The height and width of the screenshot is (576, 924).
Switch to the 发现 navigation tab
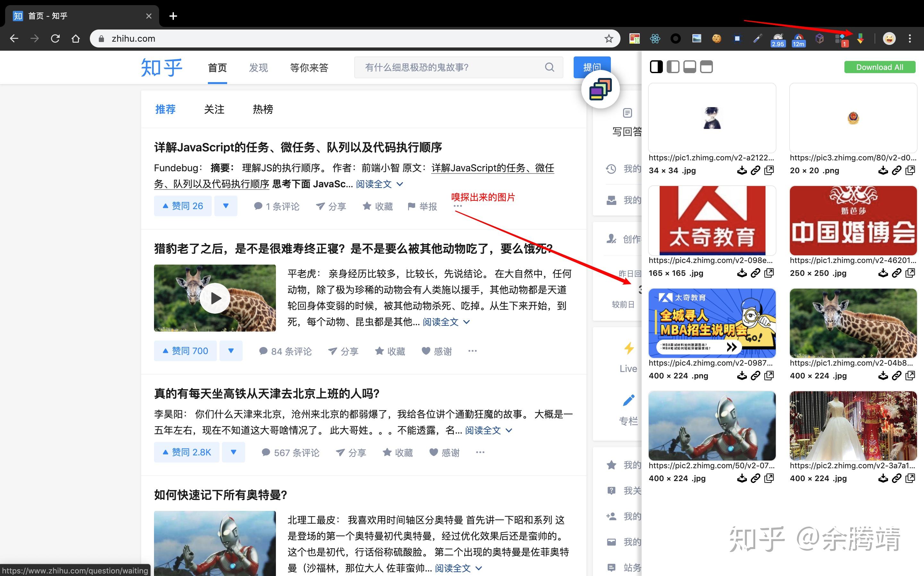(x=258, y=68)
